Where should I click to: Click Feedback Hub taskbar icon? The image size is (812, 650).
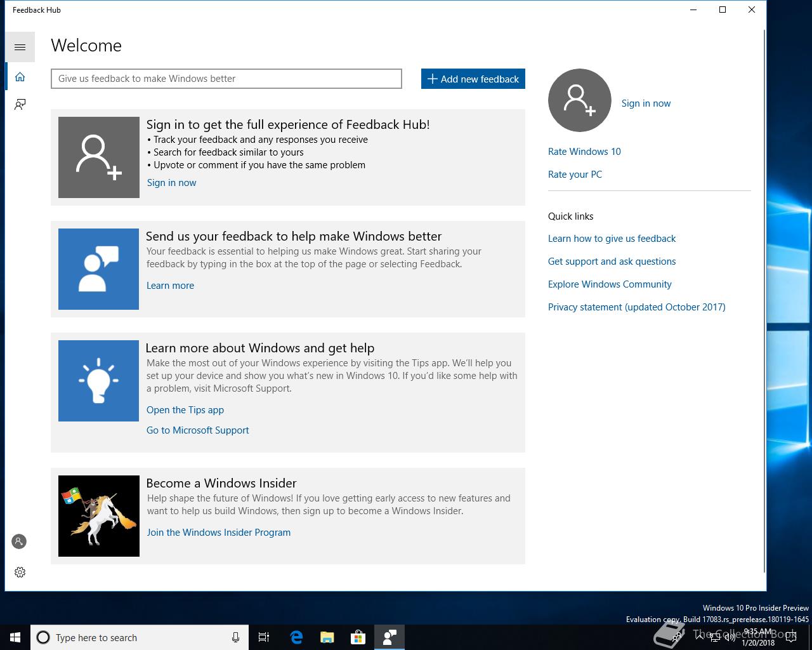point(390,637)
